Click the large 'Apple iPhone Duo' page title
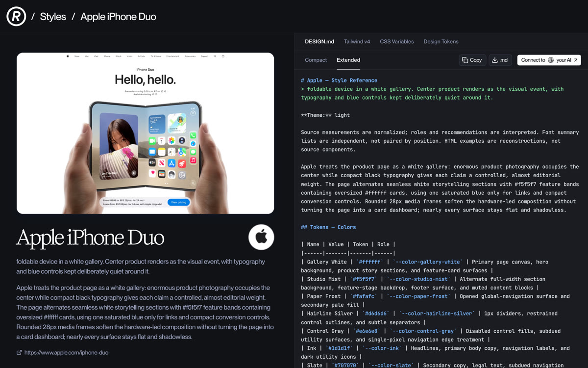The width and height of the screenshot is (588, 368). point(90,237)
